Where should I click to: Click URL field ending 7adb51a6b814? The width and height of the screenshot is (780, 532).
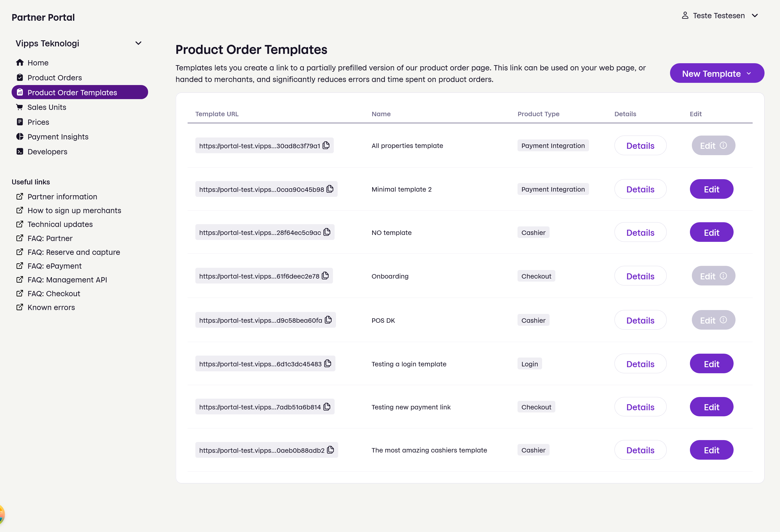(x=265, y=407)
